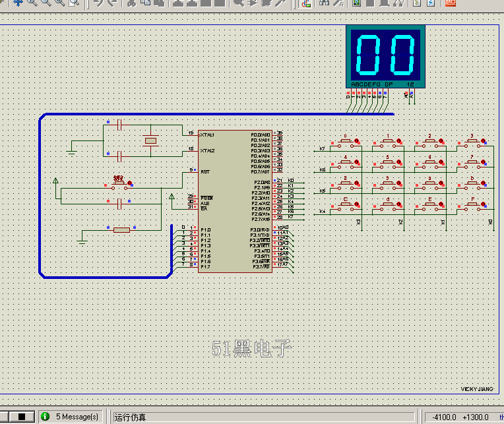Select the microcontroller chip body
The image size is (504, 424).
pos(235,201)
